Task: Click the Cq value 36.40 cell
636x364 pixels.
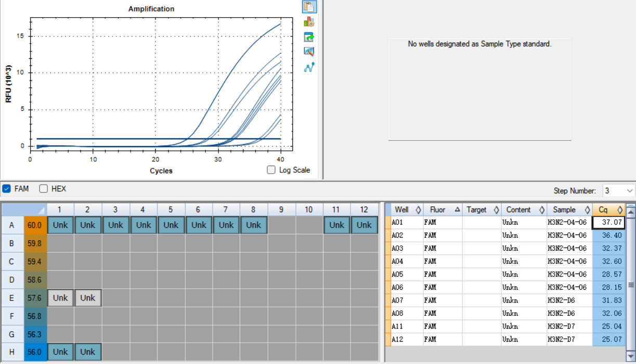Action: [609, 235]
